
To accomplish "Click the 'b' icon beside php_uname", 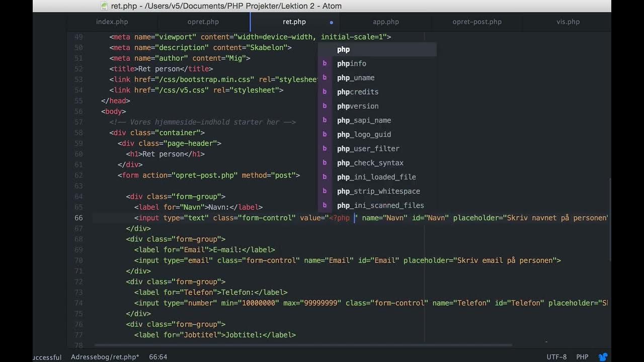I will 325,77.
